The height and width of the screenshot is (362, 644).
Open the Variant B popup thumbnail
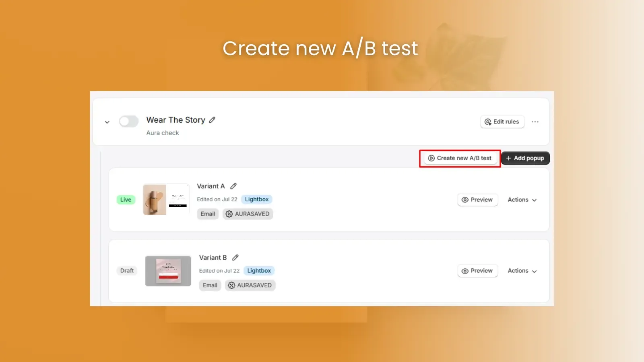(x=168, y=271)
